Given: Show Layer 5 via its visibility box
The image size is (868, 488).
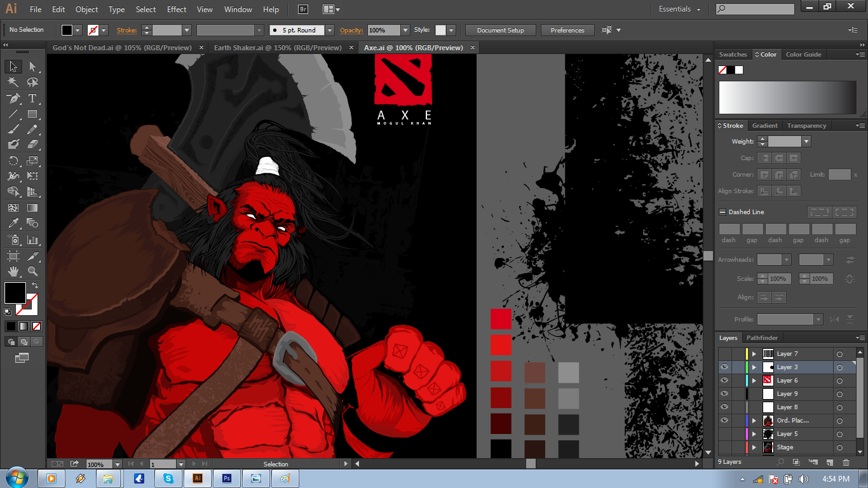Looking at the screenshot, I should pos(724,433).
